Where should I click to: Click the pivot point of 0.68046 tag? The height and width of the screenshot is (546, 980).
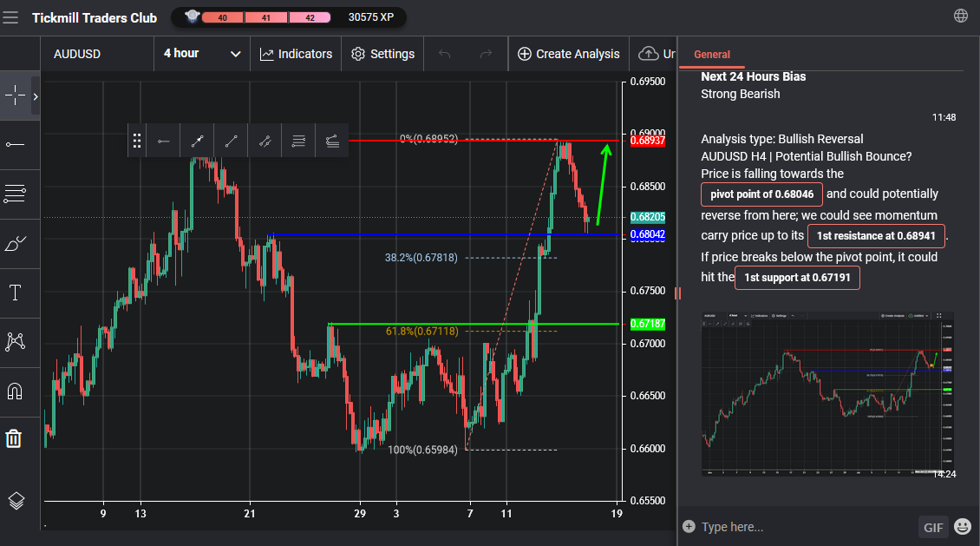tap(761, 194)
